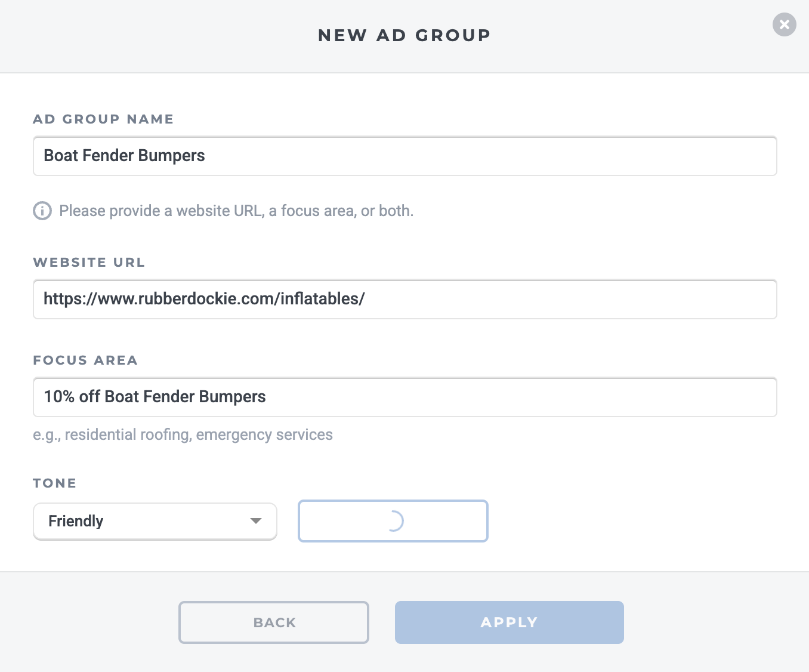
Task: Place cursor in the Focus Area field
Action: pyautogui.click(x=405, y=397)
